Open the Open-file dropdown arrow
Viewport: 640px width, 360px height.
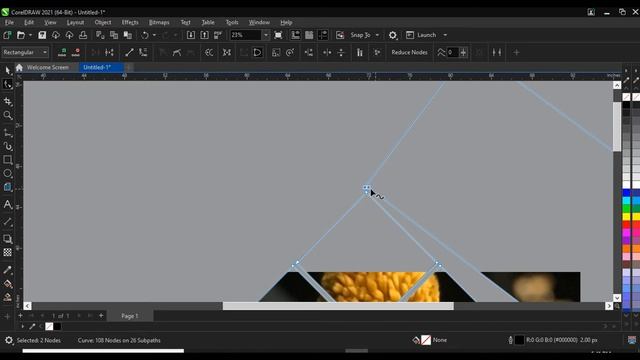pyautogui.click(x=30, y=35)
